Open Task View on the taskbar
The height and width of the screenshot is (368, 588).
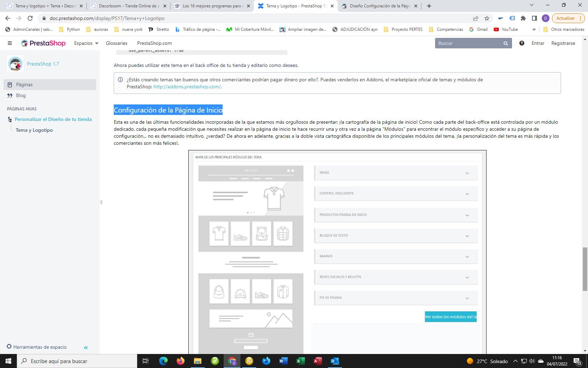[146, 361]
